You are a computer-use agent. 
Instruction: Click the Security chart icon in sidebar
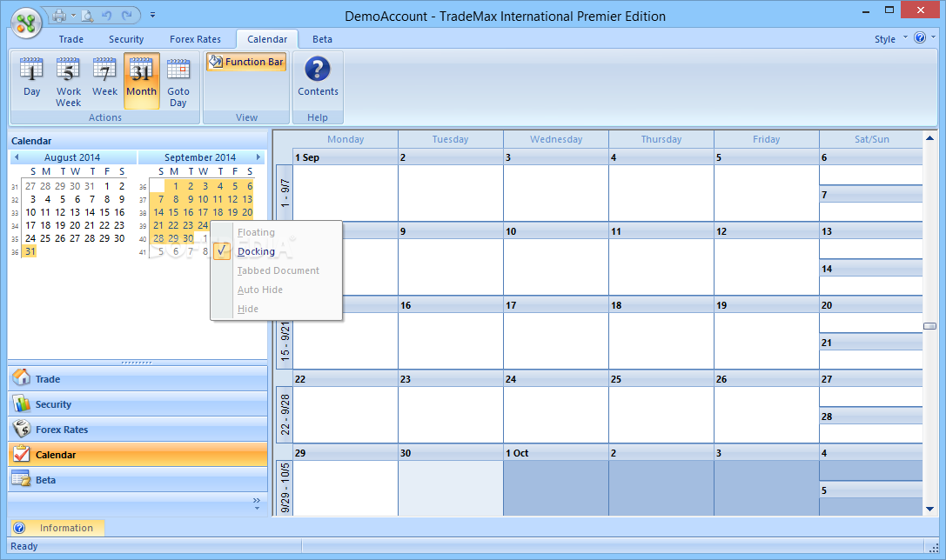(x=21, y=403)
